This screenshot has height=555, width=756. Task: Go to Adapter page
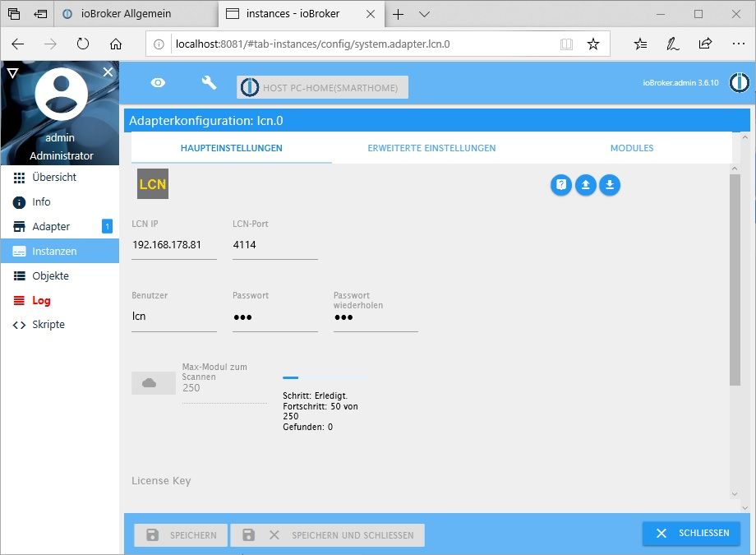(60, 226)
